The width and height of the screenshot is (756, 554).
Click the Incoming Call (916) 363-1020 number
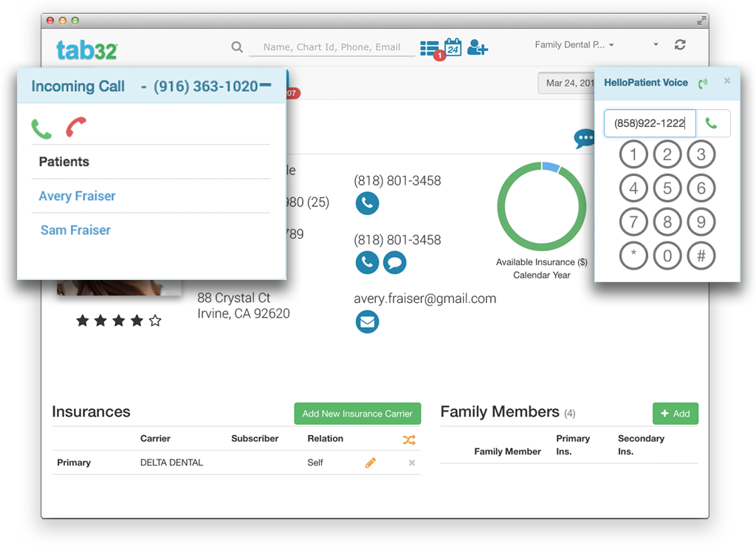click(206, 86)
